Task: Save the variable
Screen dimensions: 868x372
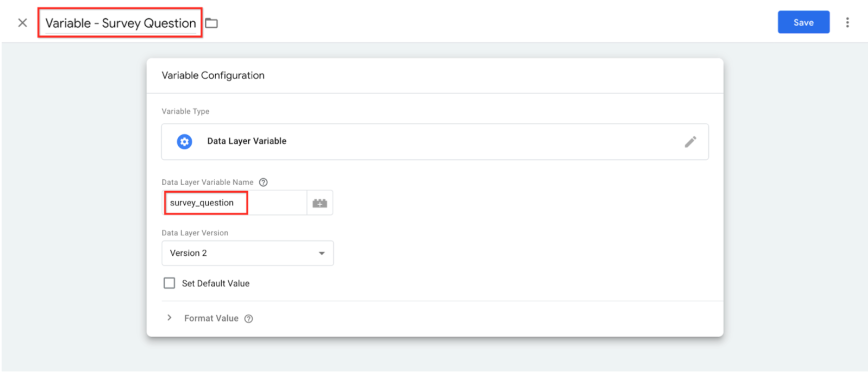Action: coord(803,22)
